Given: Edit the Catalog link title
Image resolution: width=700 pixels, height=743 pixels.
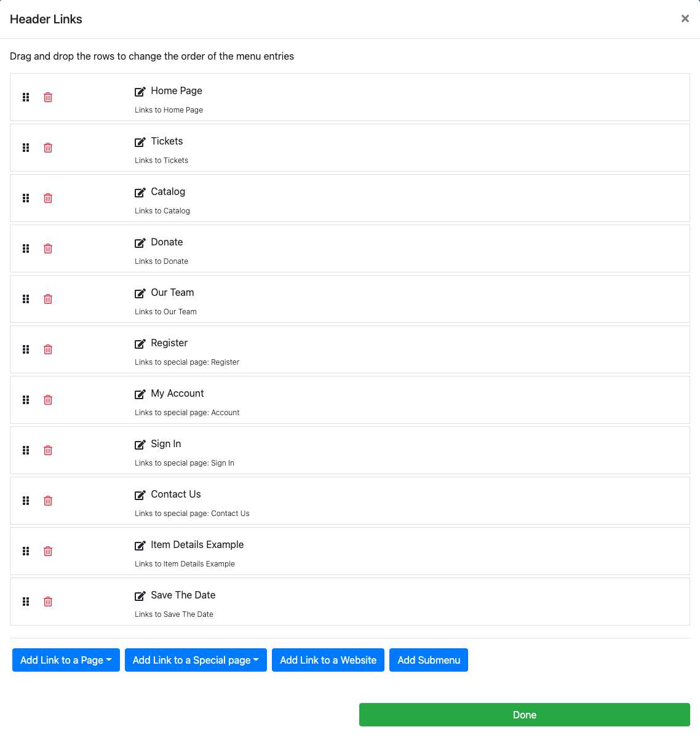Looking at the screenshot, I should point(140,193).
